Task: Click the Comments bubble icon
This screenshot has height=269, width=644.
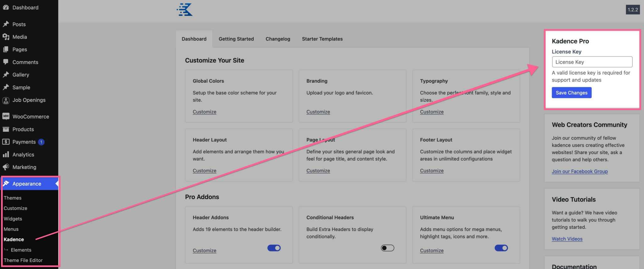Action: 6,62
